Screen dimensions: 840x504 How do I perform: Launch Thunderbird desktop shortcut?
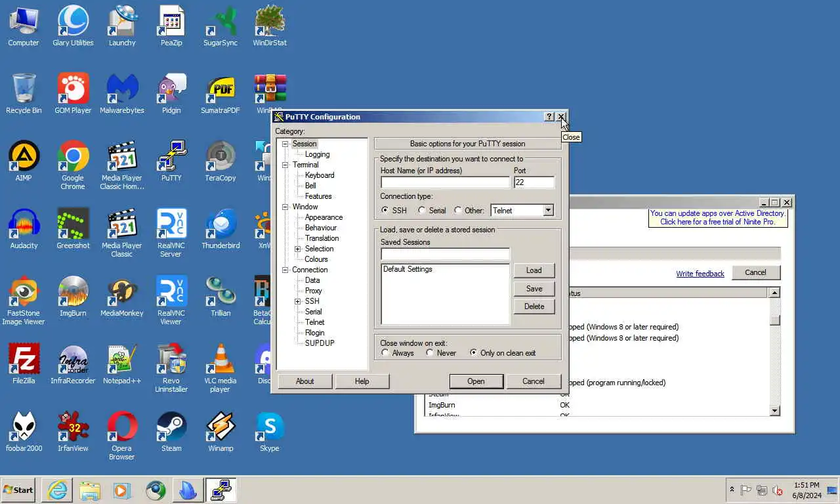pos(220,229)
